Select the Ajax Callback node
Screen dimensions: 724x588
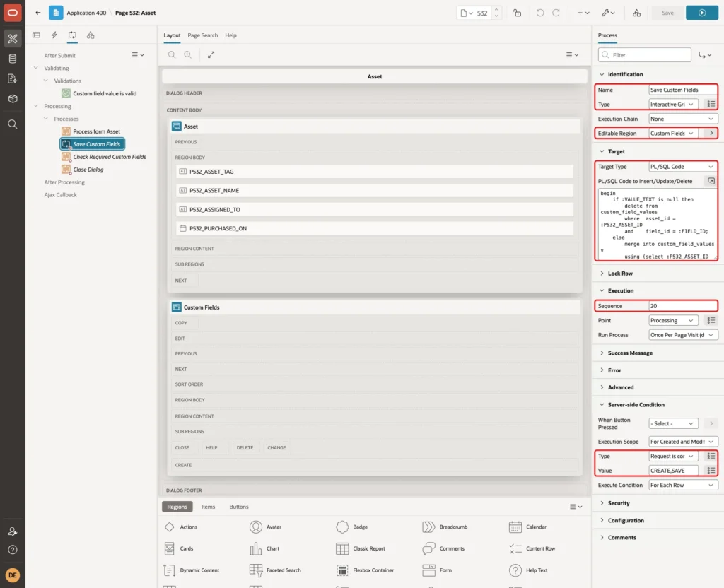pyautogui.click(x=61, y=195)
